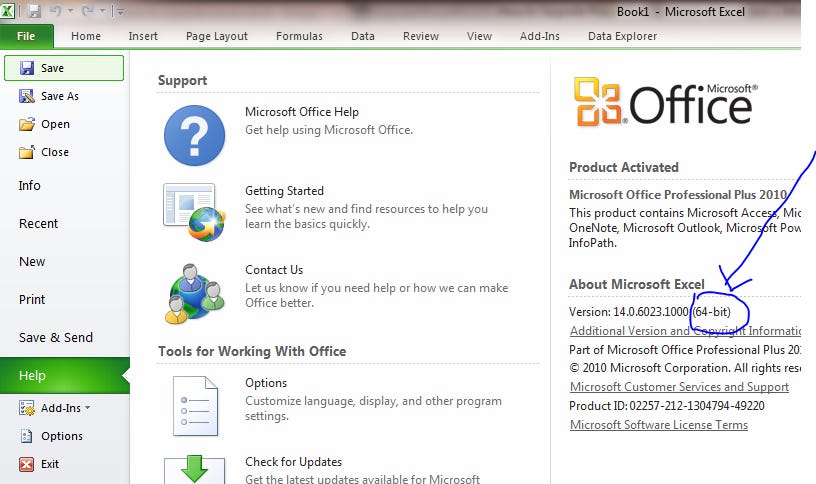This screenshot has width=816, height=484.
Task: Select Save in the Backstage menu
Action: tap(64, 68)
